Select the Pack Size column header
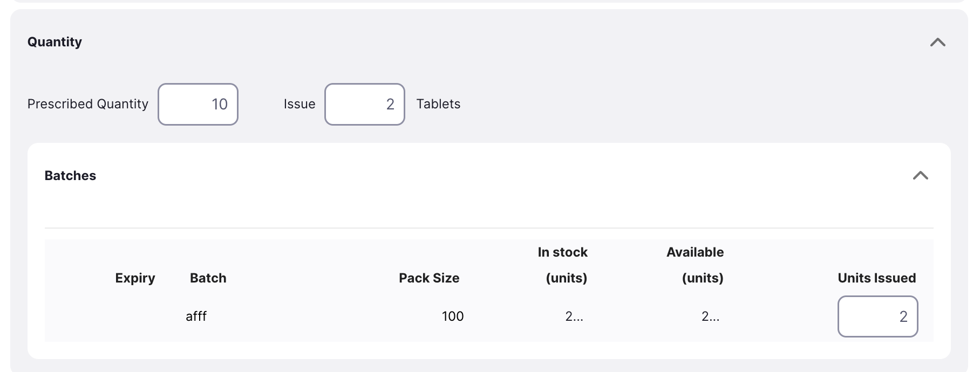Viewport: 980px width, 372px height. click(x=429, y=278)
